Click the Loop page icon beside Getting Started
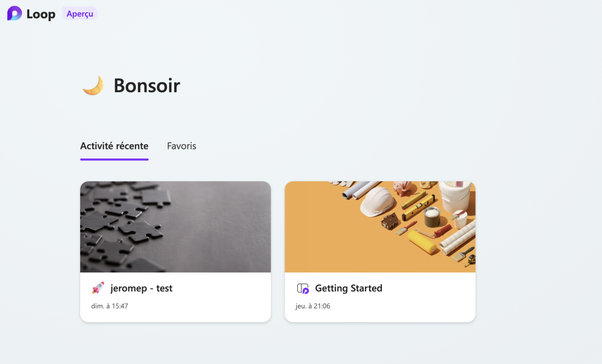 [303, 288]
